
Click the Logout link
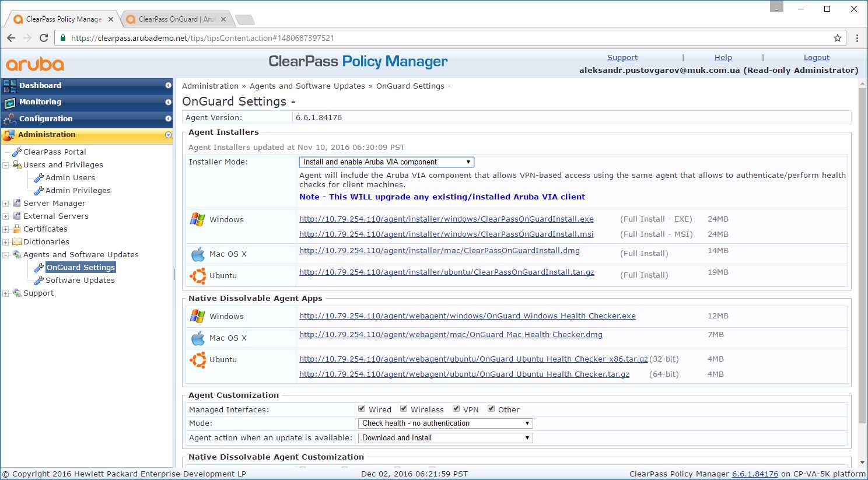[817, 58]
